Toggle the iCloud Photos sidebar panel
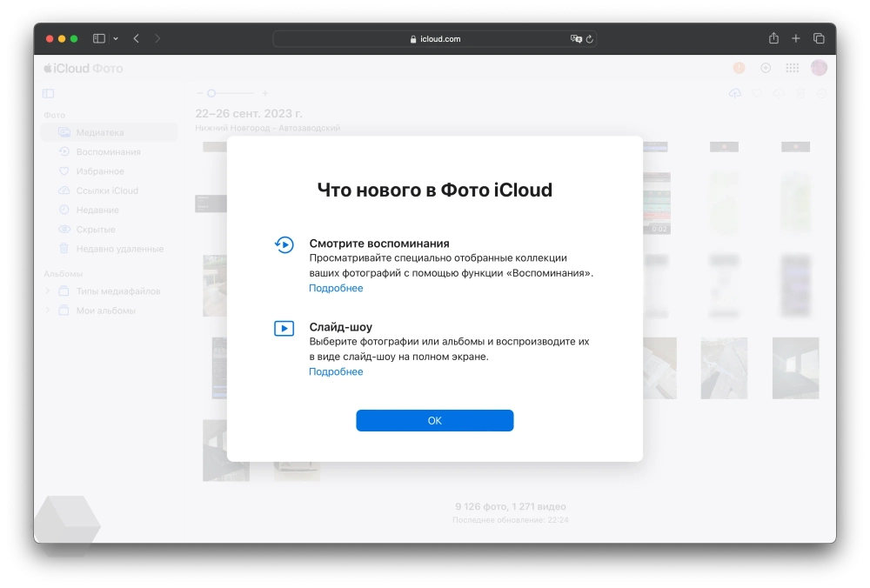Image resolution: width=870 pixels, height=588 pixels. click(48, 93)
